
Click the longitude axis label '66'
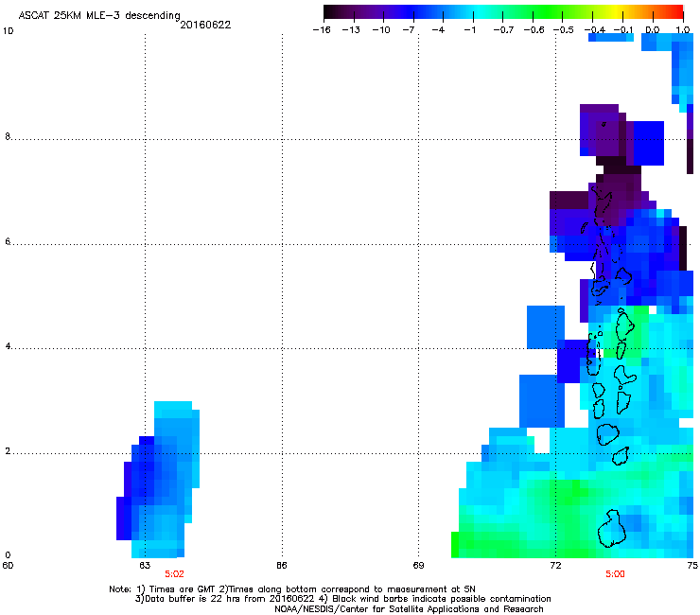click(x=281, y=566)
